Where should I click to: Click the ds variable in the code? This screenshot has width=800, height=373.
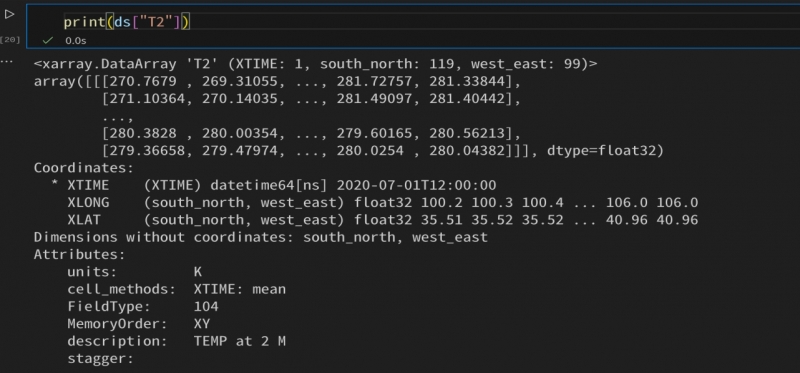point(122,22)
